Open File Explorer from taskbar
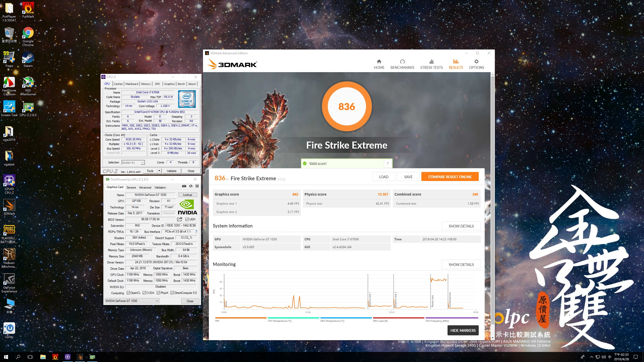Image resolution: width=644 pixels, height=362 pixels. (x=43, y=357)
